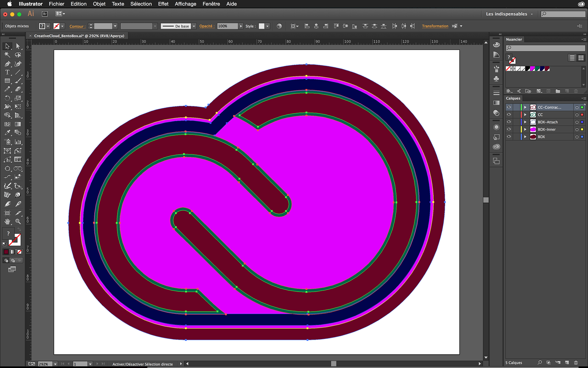Image resolution: width=588 pixels, height=368 pixels.
Task: Open the Creative Cloud Libraries panel icon
Action: (496, 147)
